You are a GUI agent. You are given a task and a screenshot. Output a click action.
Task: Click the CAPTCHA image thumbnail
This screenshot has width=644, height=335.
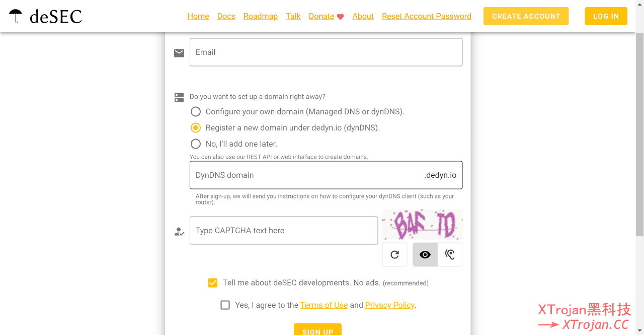(422, 225)
